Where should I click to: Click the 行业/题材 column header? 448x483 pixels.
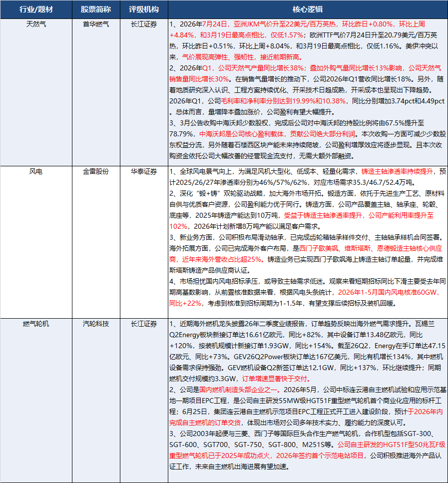(36, 9)
